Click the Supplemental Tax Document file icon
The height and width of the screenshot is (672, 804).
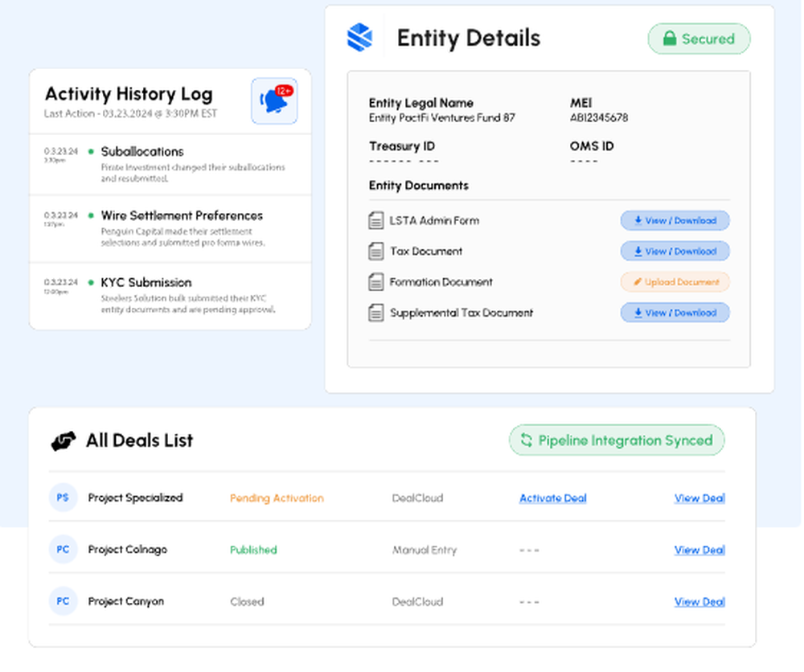click(x=375, y=313)
